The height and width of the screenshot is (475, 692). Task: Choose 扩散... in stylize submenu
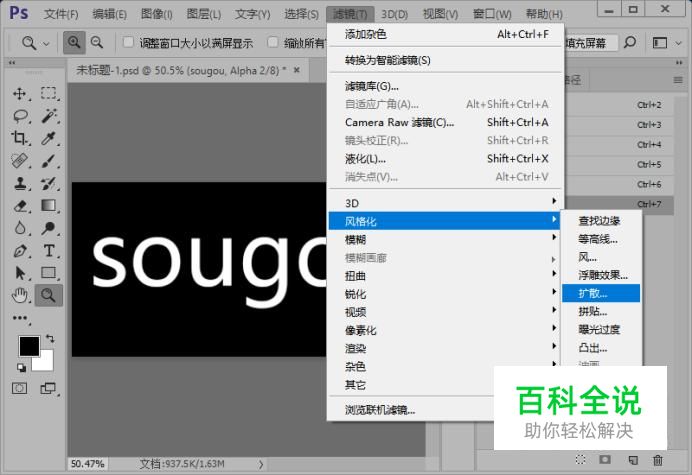click(x=601, y=293)
